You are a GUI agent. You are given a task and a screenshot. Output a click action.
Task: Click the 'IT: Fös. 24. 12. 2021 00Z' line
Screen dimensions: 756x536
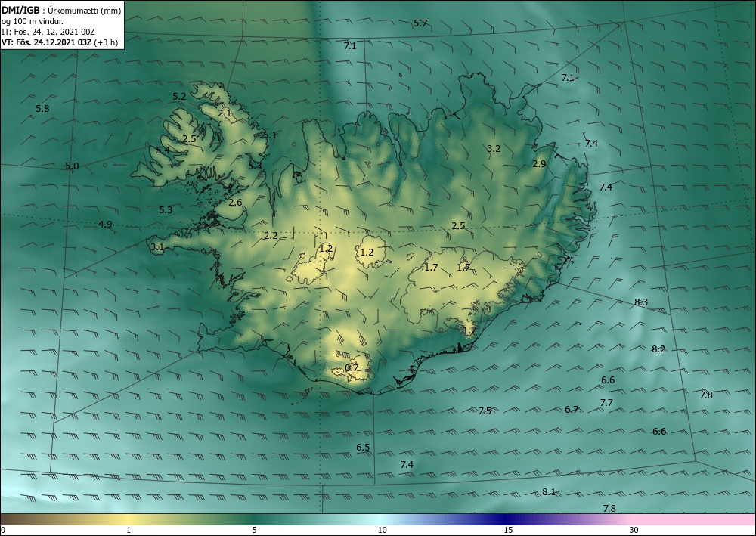coord(48,32)
